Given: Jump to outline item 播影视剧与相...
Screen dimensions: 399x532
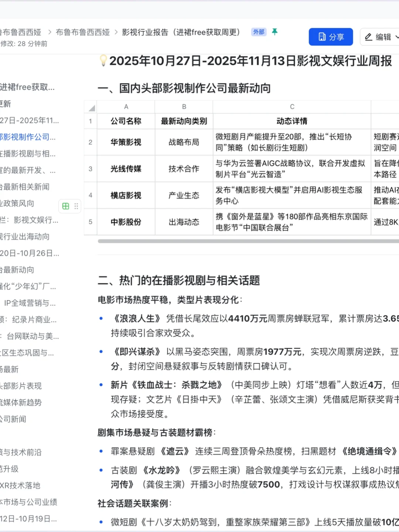Looking at the screenshot, I should coord(28,154).
